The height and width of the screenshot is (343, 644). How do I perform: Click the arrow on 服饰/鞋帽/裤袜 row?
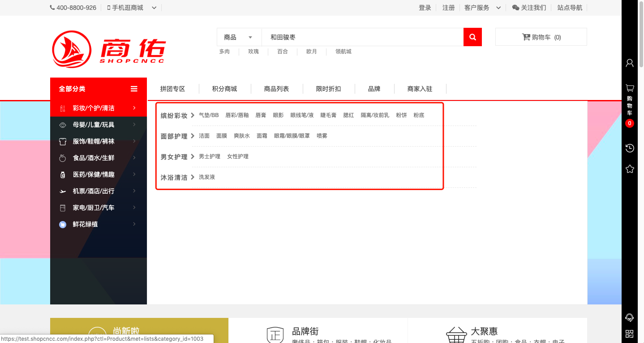point(134,141)
